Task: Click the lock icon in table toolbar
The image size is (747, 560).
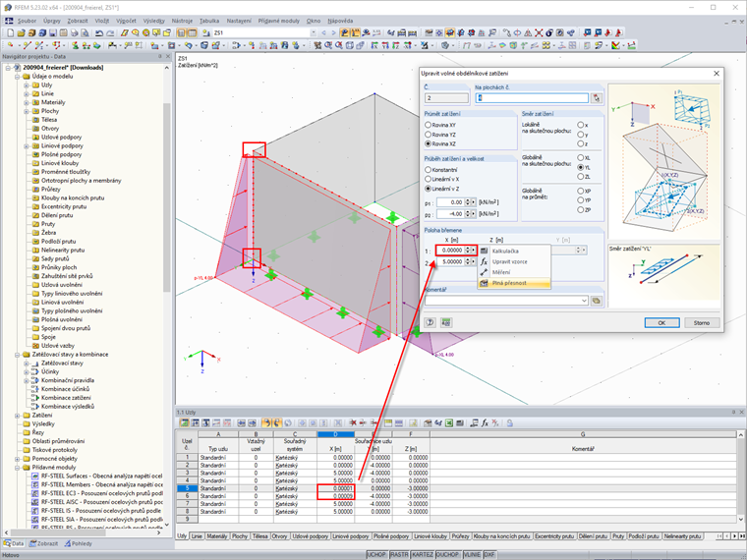Action: [510, 422]
